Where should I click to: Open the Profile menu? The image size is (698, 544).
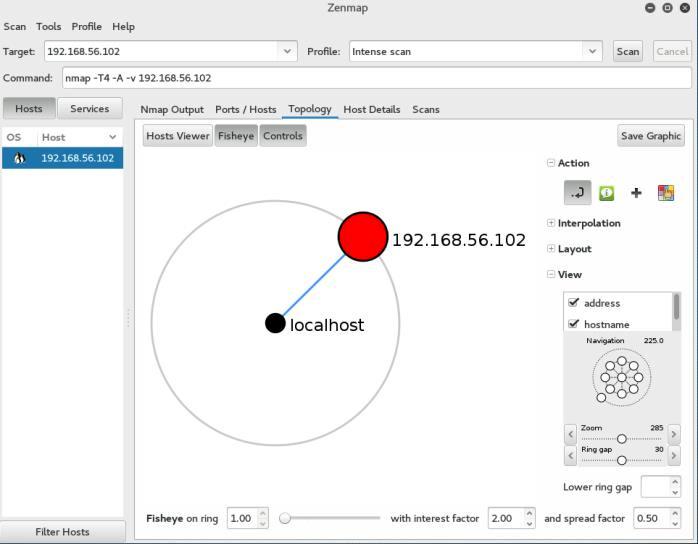click(x=86, y=27)
